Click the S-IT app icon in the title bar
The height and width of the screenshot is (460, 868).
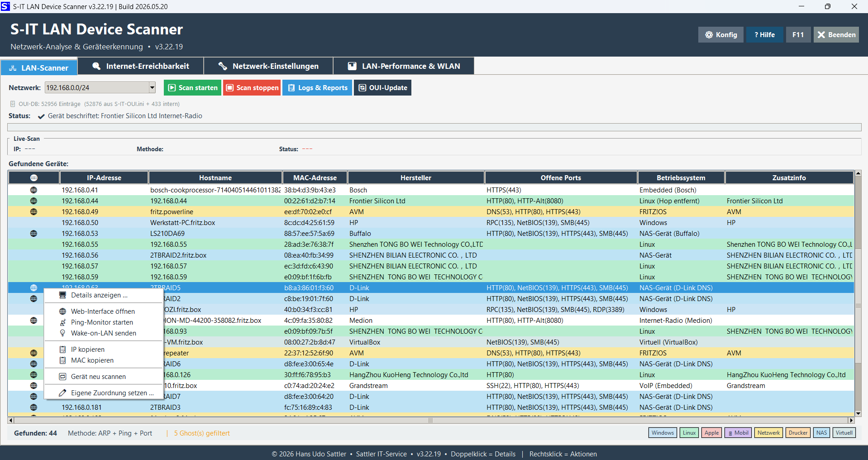point(5,6)
